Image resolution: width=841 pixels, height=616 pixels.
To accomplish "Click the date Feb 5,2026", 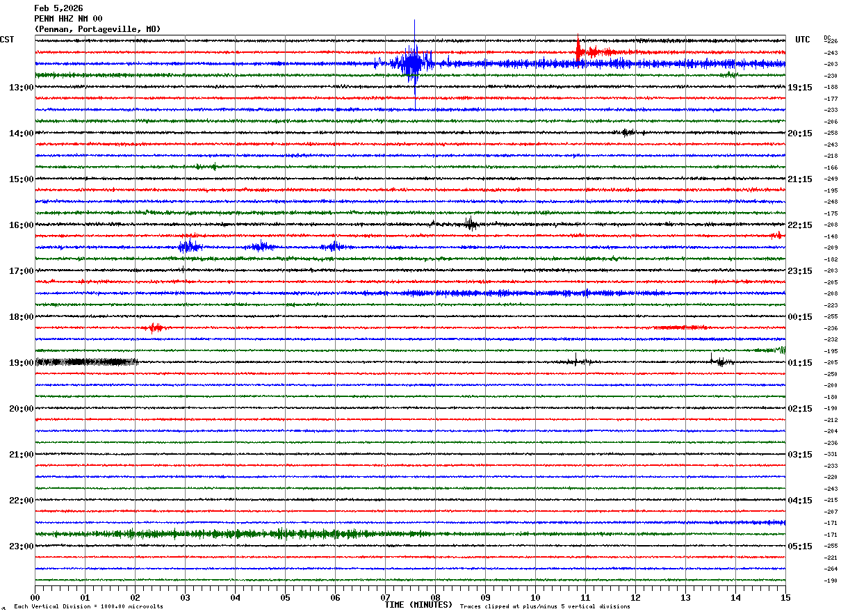I will [x=58, y=8].
